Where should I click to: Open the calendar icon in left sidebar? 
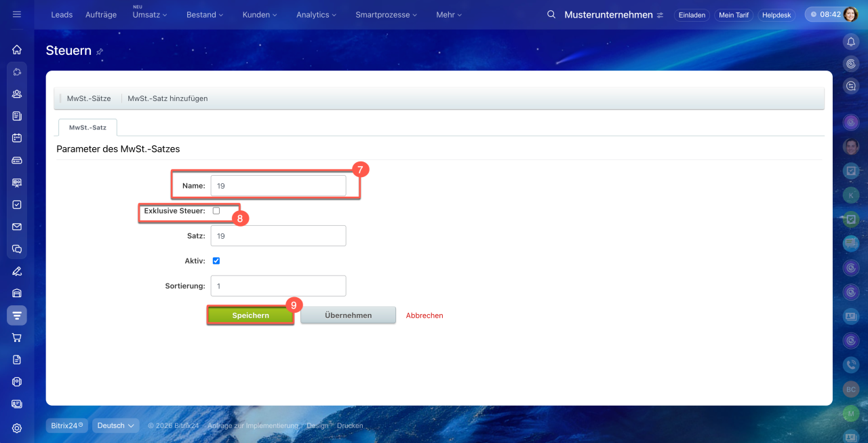[17, 138]
